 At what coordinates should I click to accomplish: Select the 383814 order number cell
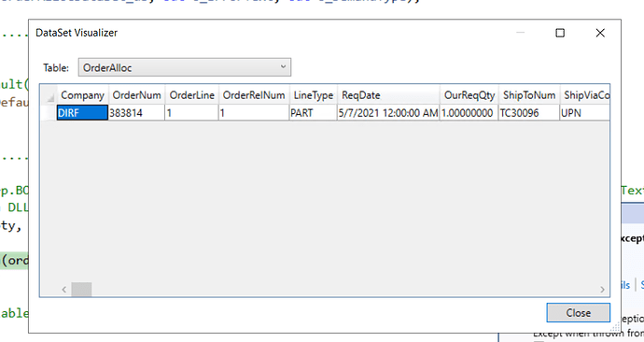[137, 113]
